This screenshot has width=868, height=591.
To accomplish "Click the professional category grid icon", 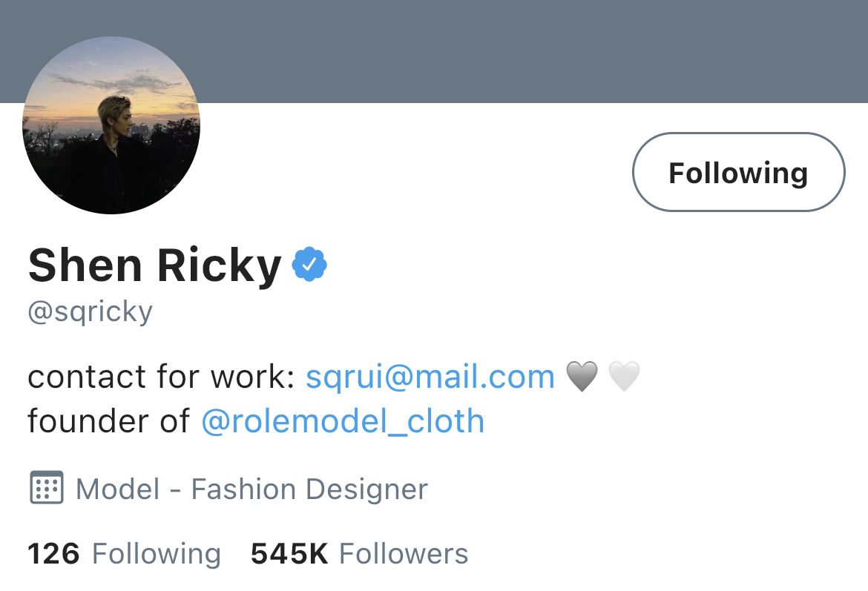I will point(47,487).
